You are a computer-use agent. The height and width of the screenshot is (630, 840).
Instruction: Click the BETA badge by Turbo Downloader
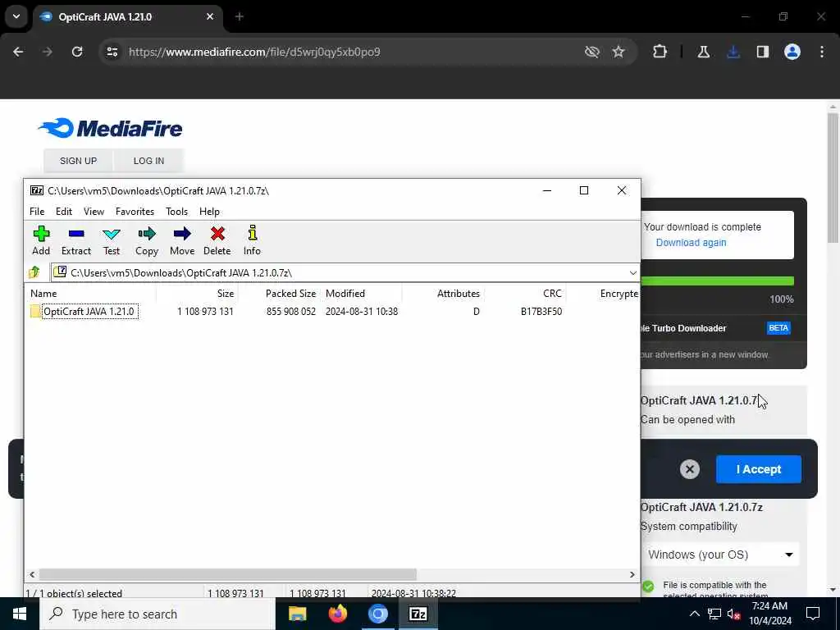tap(778, 328)
